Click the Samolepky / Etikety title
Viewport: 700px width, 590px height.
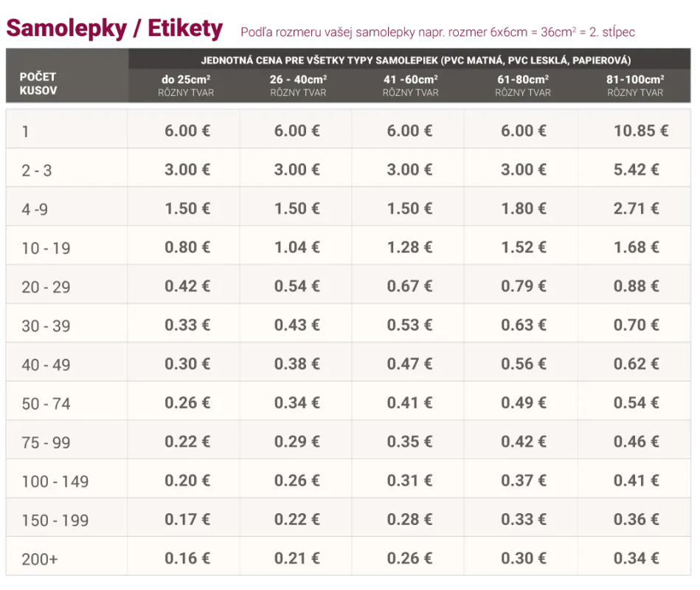114,29
